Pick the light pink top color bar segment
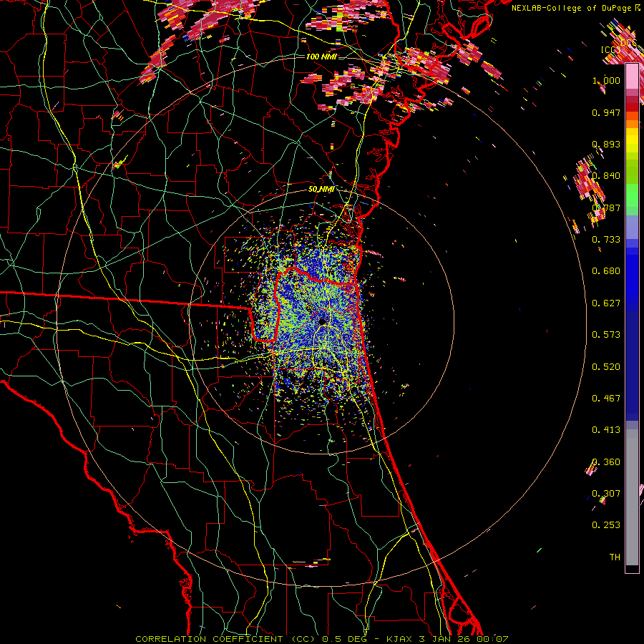Viewport: 644px width, 644px height. click(632, 77)
